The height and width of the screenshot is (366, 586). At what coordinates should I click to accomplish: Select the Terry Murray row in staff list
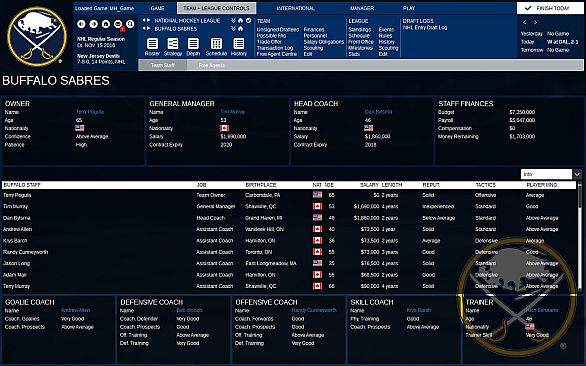point(289,286)
